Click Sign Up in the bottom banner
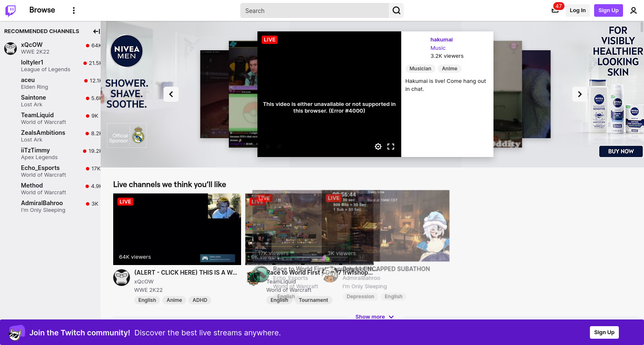 pos(604,332)
